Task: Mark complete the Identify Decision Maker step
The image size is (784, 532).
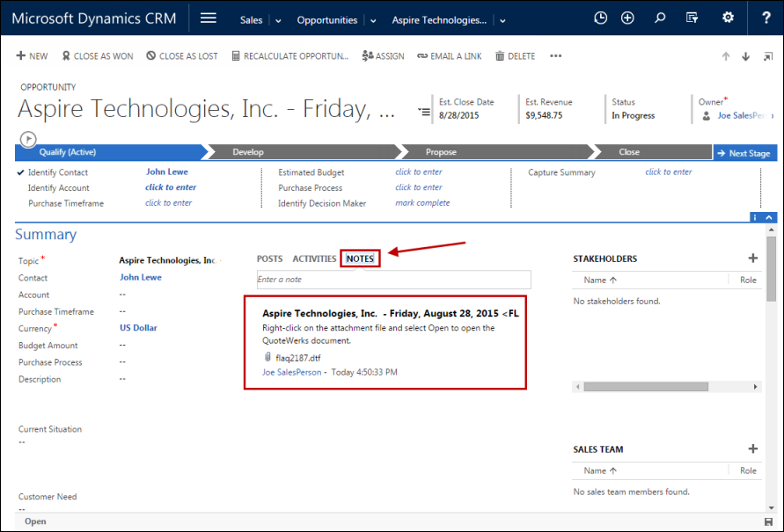Action: coord(422,203)
